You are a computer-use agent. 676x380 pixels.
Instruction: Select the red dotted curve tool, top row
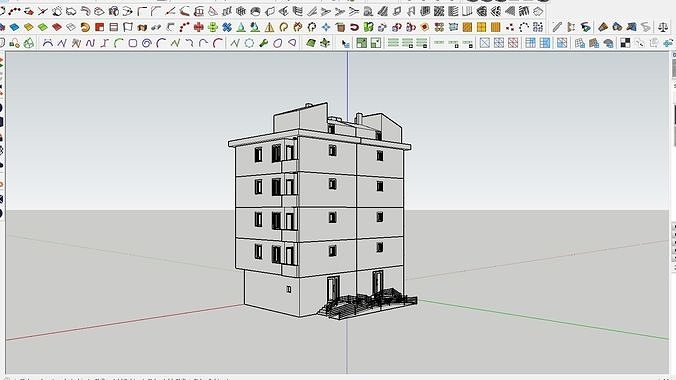point(14,11)
